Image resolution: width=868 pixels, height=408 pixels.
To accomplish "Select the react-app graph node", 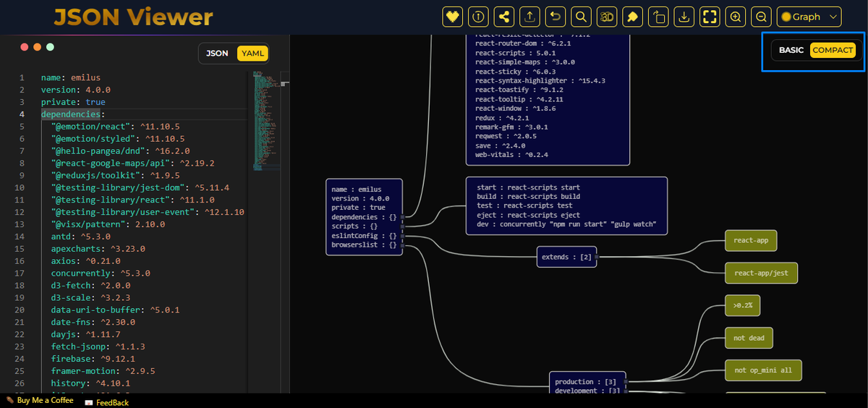I will coord(751,240).
